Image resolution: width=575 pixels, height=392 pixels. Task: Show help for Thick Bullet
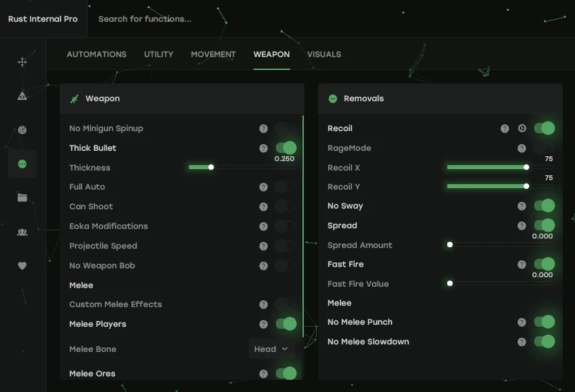tap(263, 148)
